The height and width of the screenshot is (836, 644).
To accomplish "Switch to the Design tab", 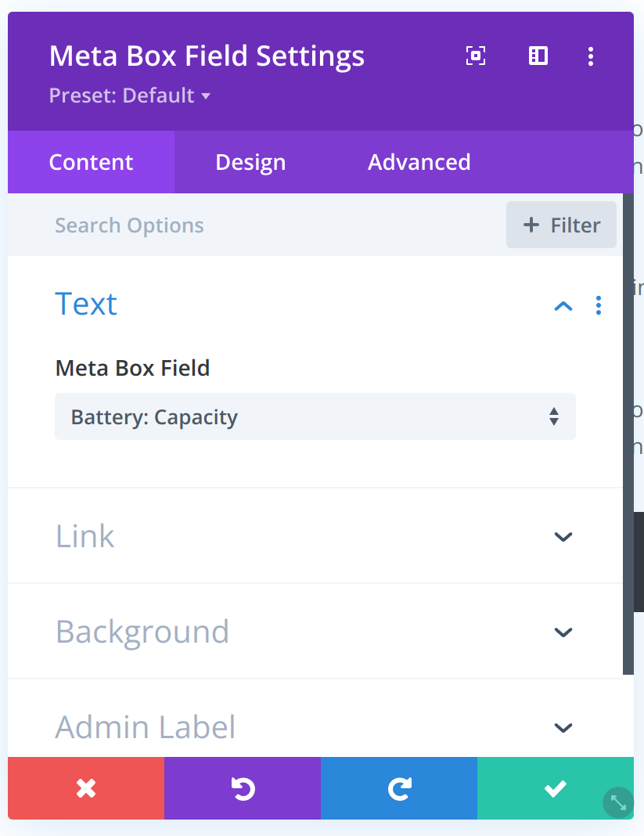I will [x=250, y=162].
